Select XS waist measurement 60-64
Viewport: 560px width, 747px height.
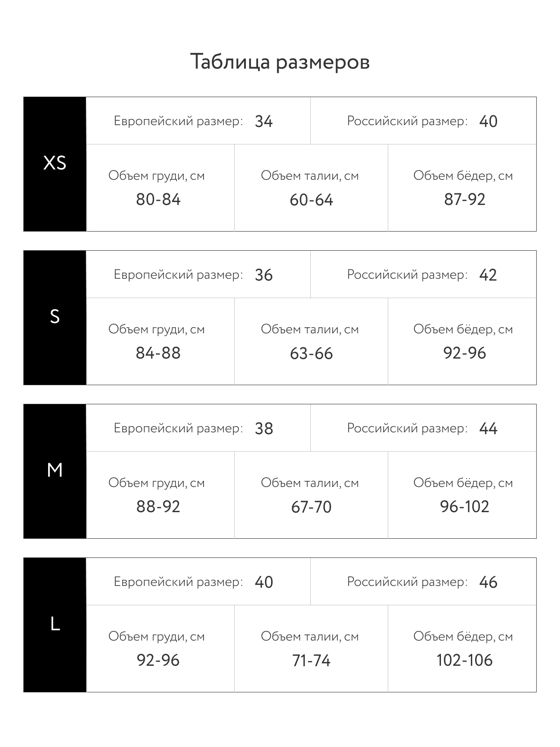click(311, 200)
